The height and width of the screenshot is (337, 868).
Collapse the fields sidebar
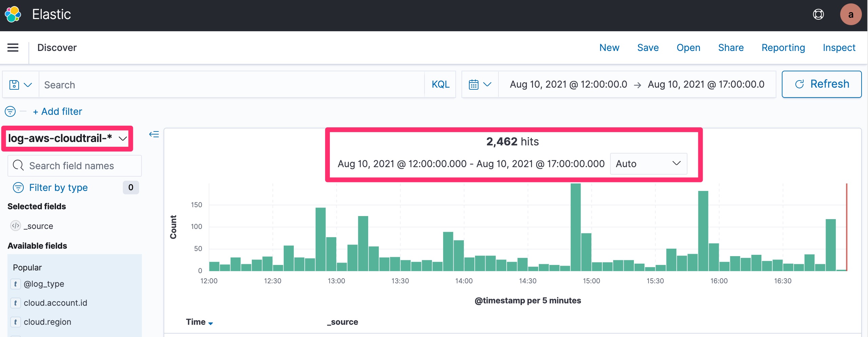[154, 134]
